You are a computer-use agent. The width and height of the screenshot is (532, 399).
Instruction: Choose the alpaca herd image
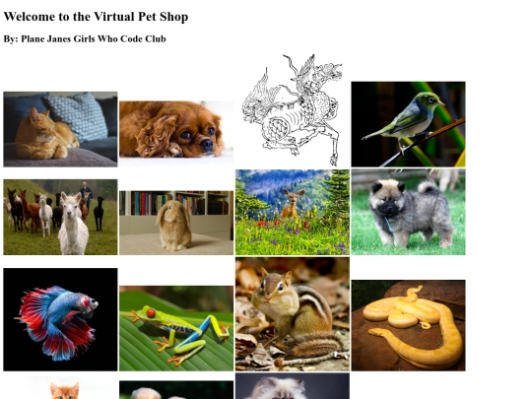point(60,217)
